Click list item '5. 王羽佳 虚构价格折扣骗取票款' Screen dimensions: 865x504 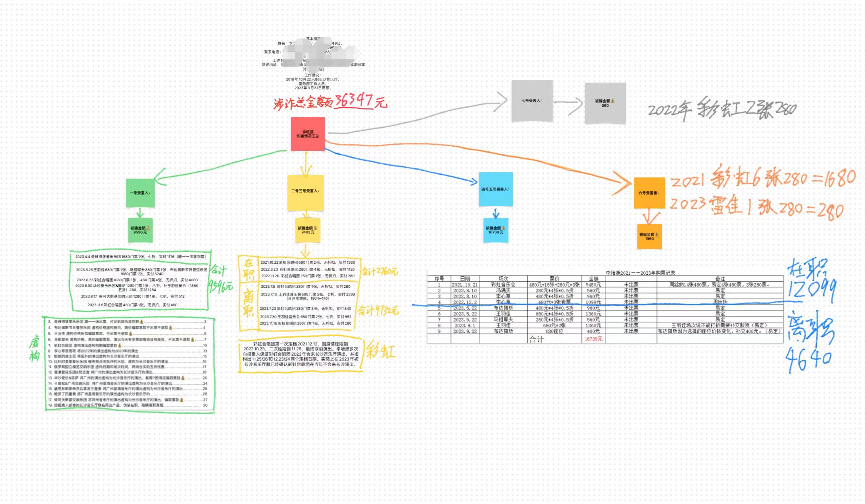127,334
